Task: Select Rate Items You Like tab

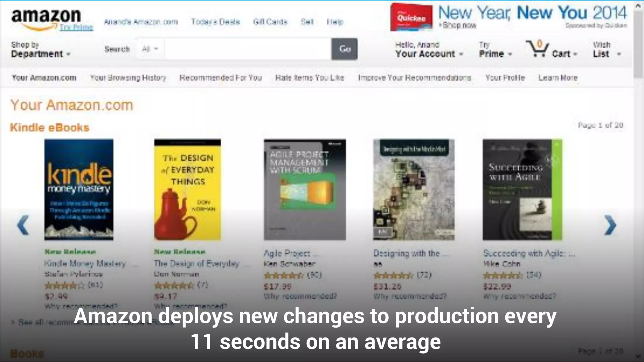Action: click(310, 78)
